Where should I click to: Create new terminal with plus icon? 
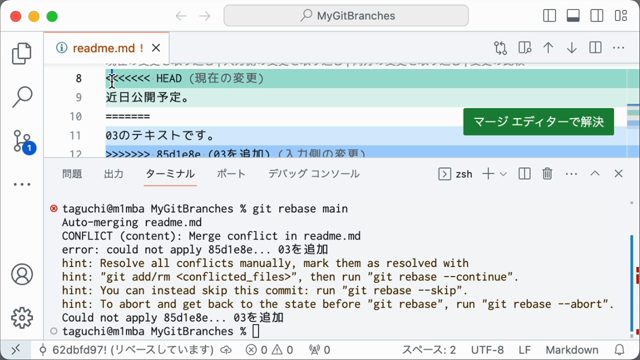click(488, 174)
